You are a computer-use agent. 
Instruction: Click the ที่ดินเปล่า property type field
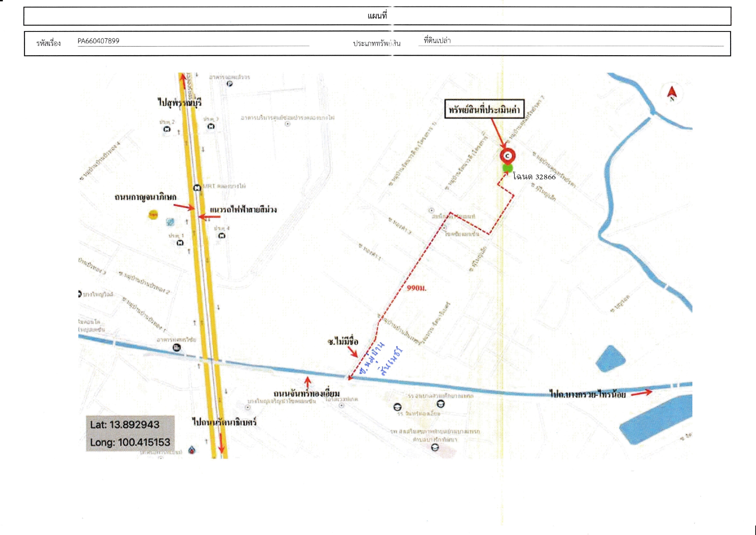[571, 41]
